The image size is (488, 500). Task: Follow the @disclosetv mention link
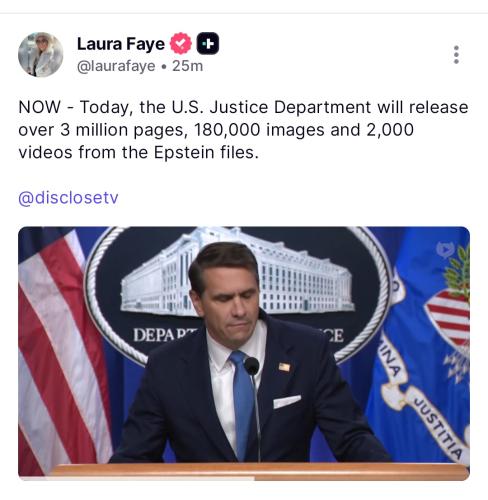coord(68,198)
